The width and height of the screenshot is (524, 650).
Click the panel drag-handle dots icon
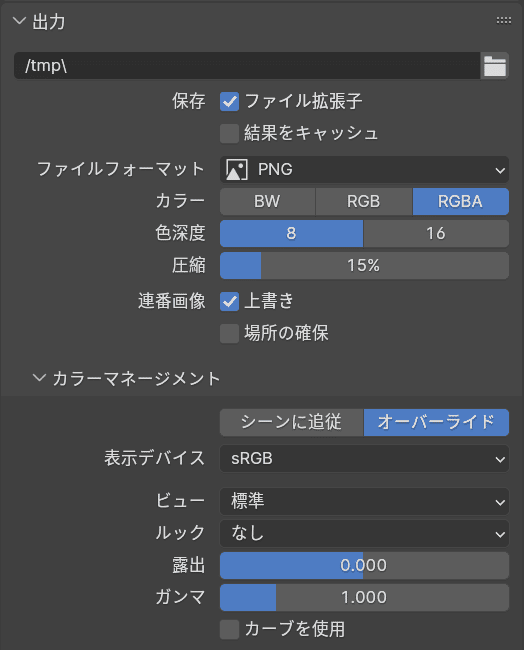coord(504,20)
